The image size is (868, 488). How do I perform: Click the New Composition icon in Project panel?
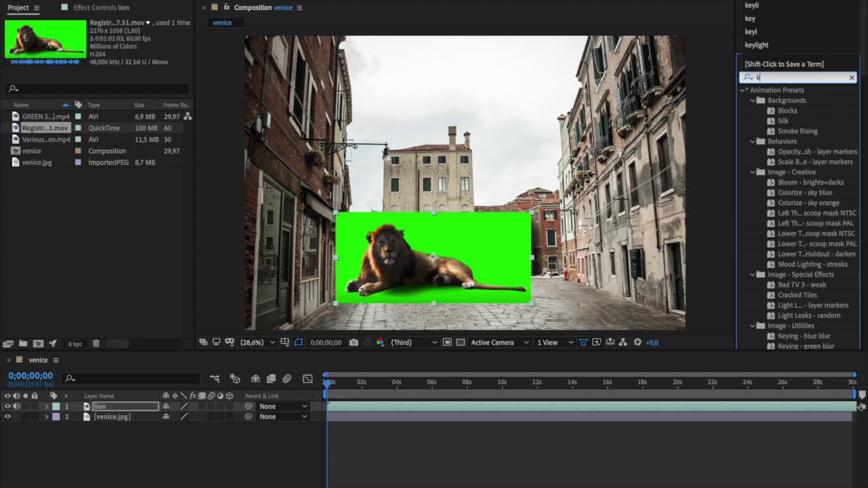pyautogui.click(x=38, y=344)
